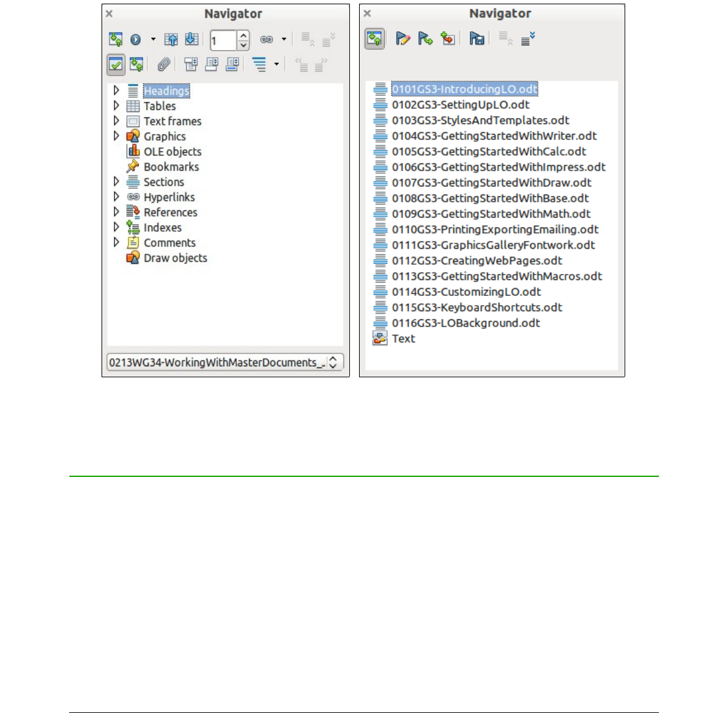The height and width of the screenshot is (713, 728).
Task: Jump to the Header
Action: (x=190, y=64)
